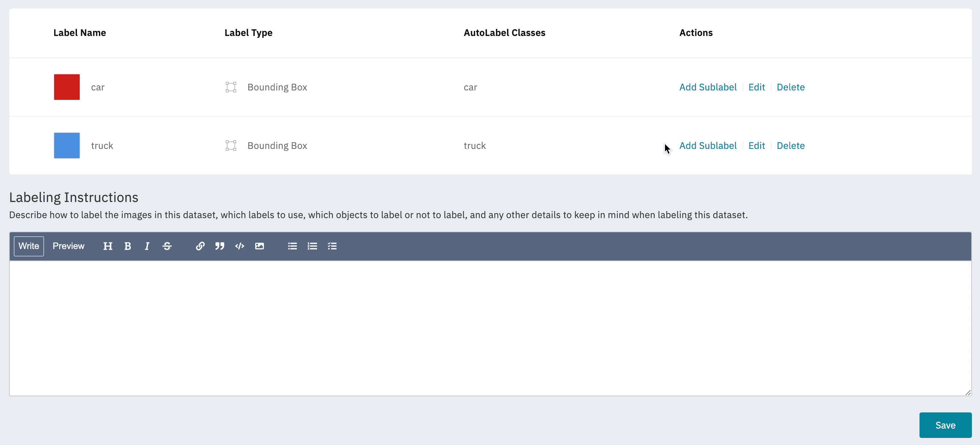The width and height of the screenshot is (980, 445).
Task: Delete the car label
Action: (790, 87)
